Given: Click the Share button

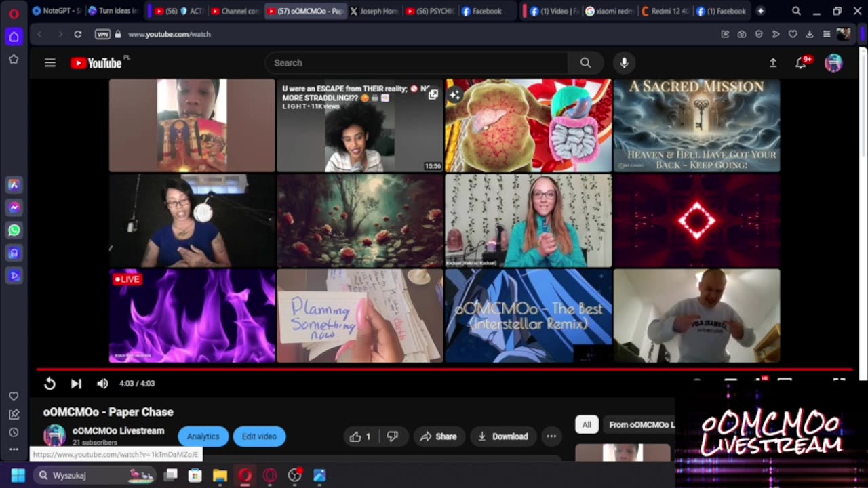Looking at the screenshot, I should click(x=438, y=436).
